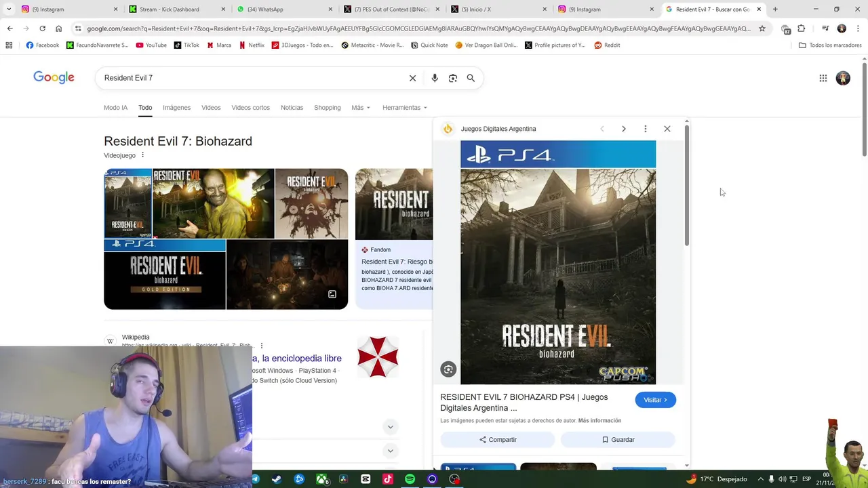The height and width of the screenshot is (488, 868).
Task: Open the YouTube bookmark
Action: coord(151,45)
